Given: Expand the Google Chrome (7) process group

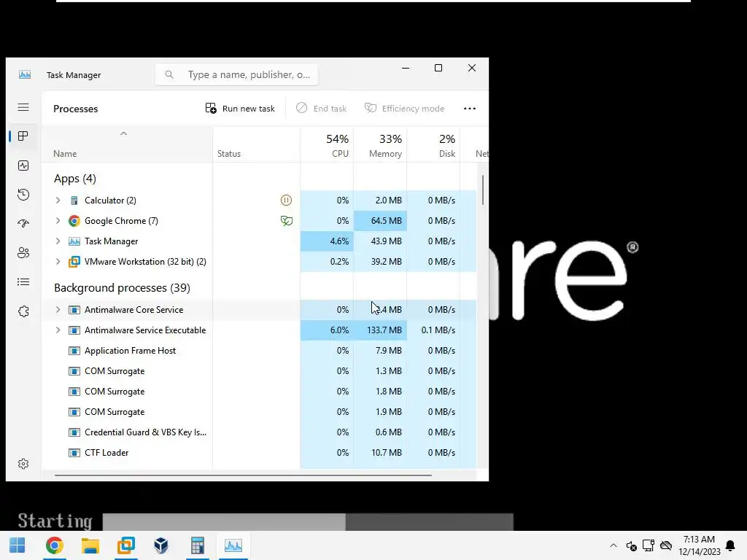Looking at the screenshot, I should point(58,221).
